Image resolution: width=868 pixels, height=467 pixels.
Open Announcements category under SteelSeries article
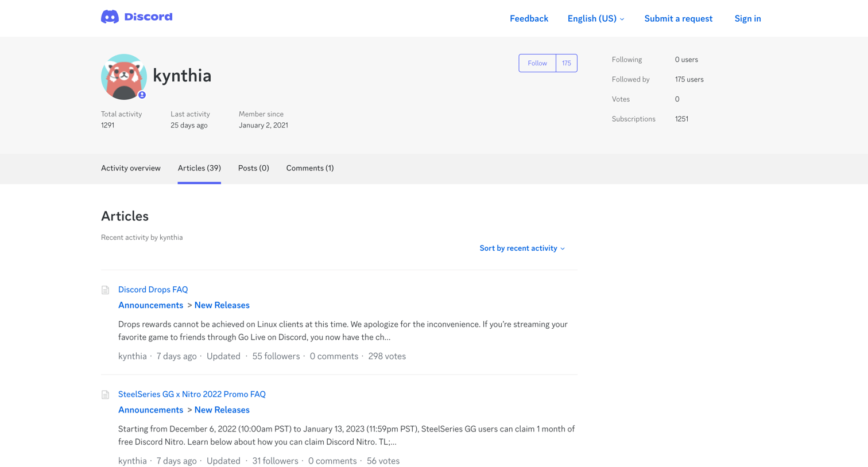150,410
